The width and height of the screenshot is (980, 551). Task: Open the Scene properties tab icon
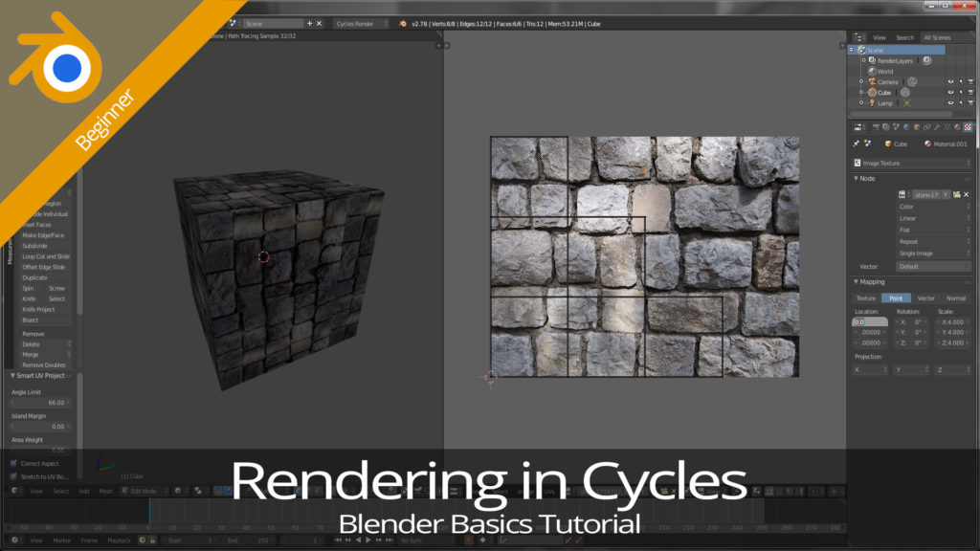896,127
